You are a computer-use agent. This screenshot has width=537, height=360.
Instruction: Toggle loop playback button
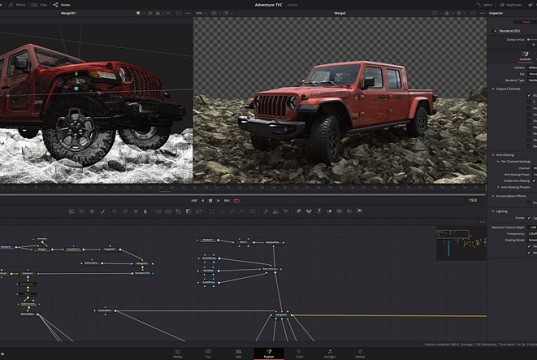[237, 200]
